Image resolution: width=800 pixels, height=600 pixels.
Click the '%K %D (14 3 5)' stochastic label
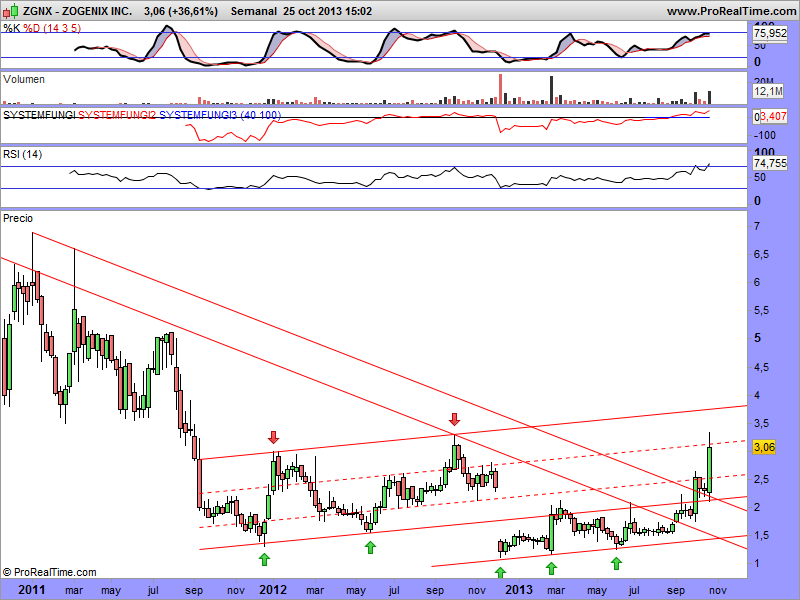coord(42,28)
